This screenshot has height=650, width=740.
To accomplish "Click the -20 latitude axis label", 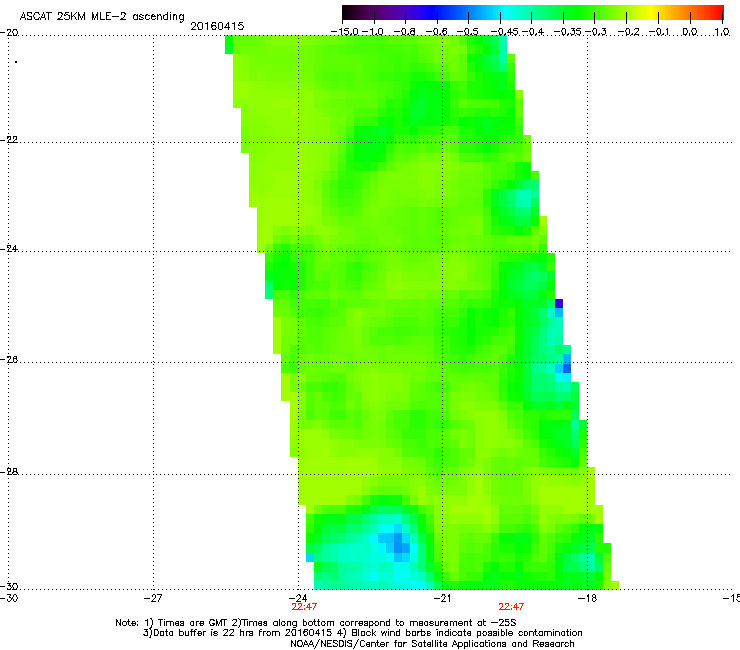I will [x=9, y=32].
